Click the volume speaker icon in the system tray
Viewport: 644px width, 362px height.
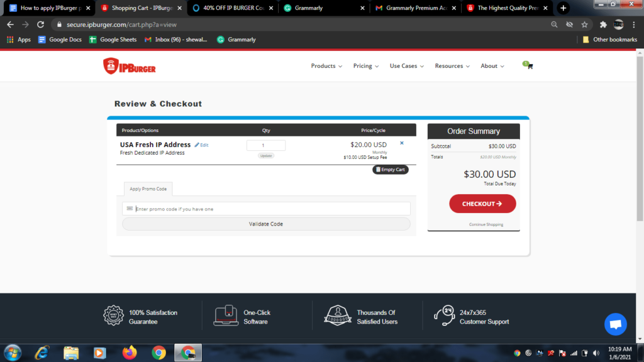596,353
